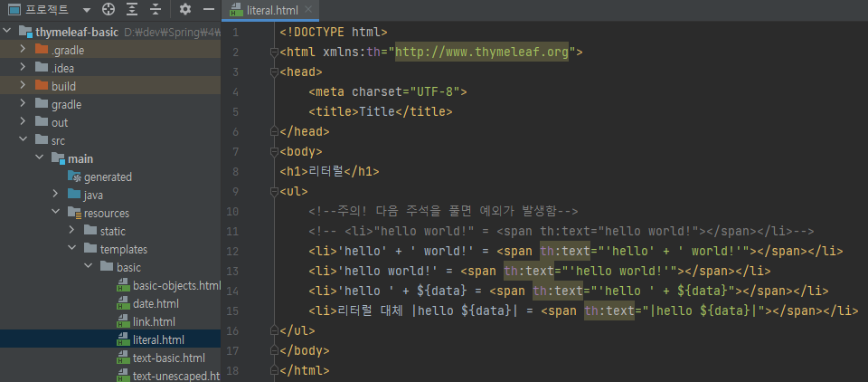Click basic-objects.html file icon
This screenshot has height=382, width=868.
click(123, 286)
